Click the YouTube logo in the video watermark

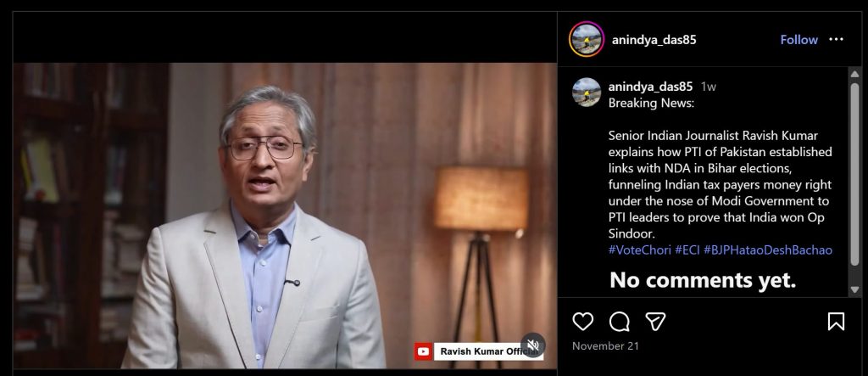click(423, 351)
